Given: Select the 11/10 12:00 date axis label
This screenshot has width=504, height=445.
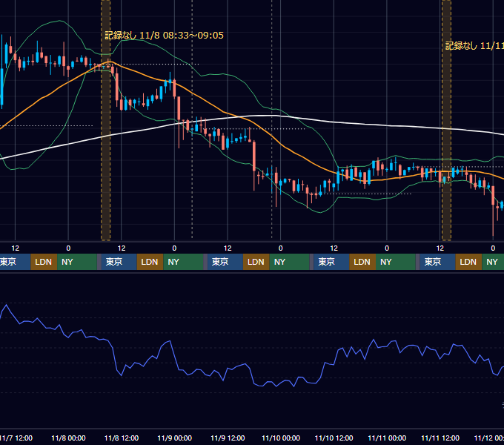Looking at the screenshot, I should [x=334, y=438].
